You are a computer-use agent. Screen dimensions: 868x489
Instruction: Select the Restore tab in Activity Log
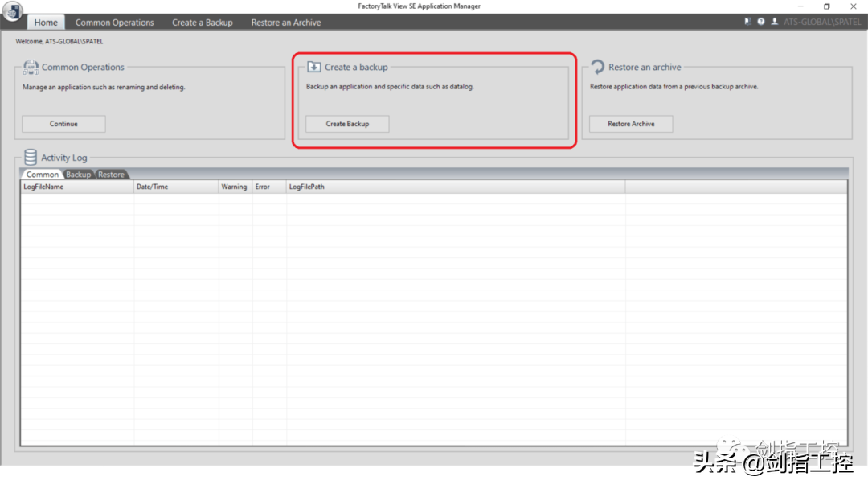click(111, 175)
